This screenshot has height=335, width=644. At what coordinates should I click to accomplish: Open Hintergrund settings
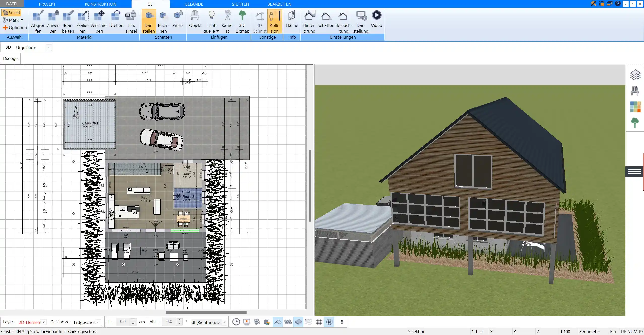point(309,22)
